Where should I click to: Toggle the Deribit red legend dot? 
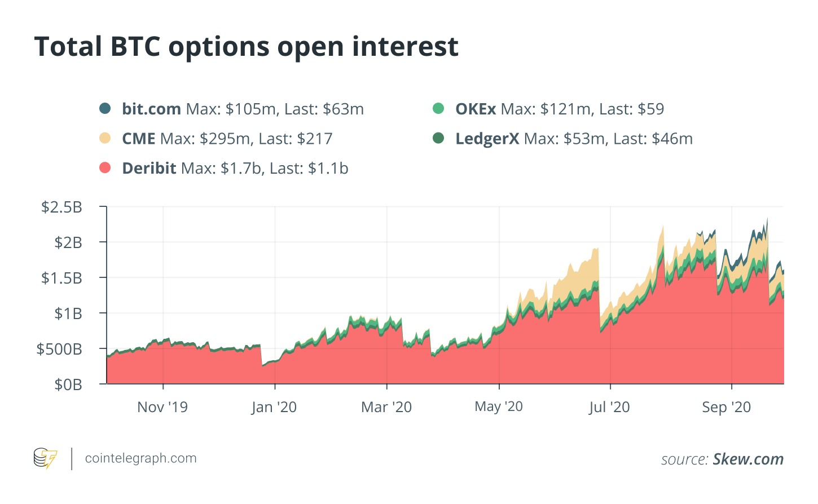click(105, 167)
